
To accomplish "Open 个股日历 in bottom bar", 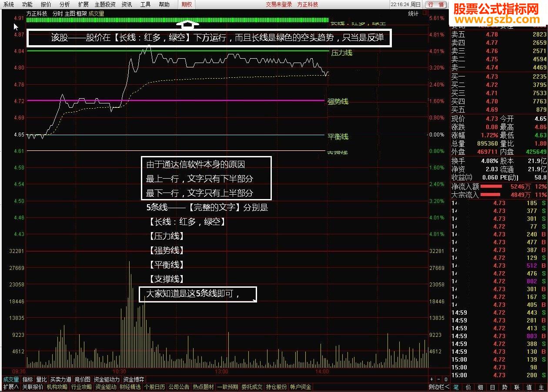I will coord(155,387).
